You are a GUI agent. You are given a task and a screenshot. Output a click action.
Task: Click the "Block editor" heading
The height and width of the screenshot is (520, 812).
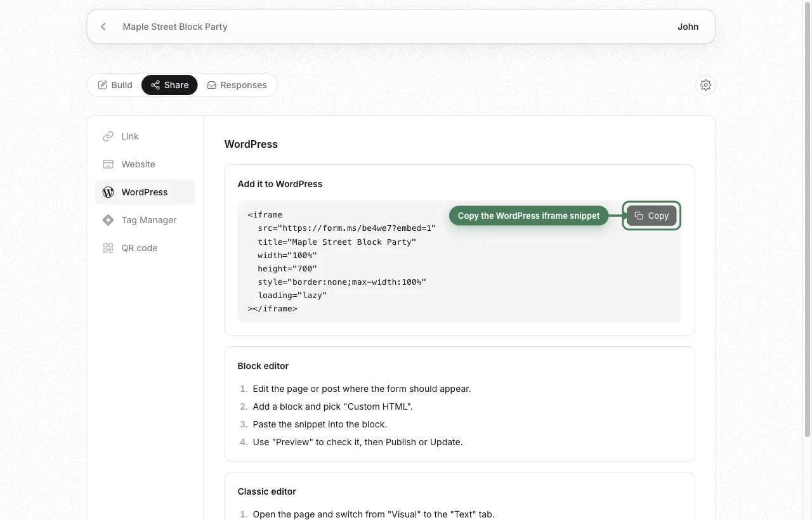[263, 366]
